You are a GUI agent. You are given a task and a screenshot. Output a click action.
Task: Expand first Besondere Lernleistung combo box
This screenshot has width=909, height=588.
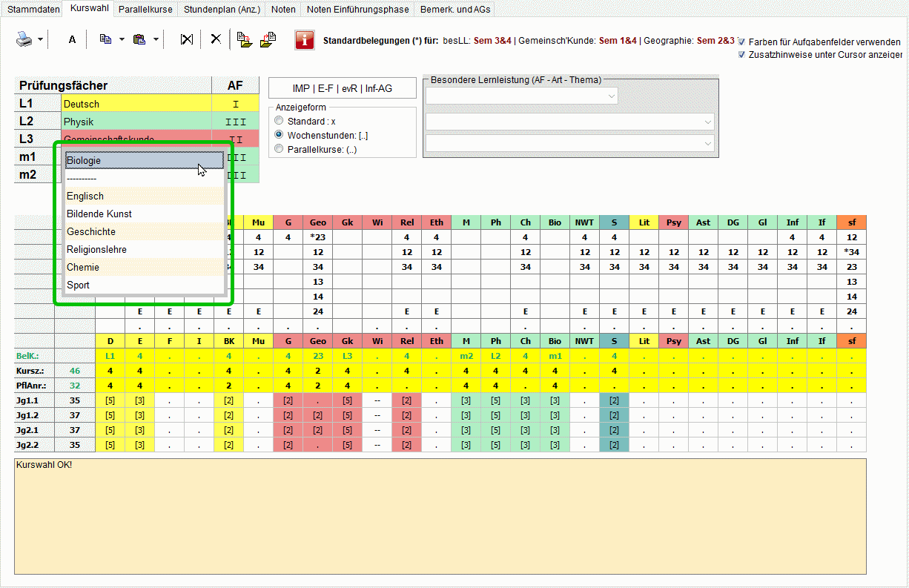coord(611,96)
